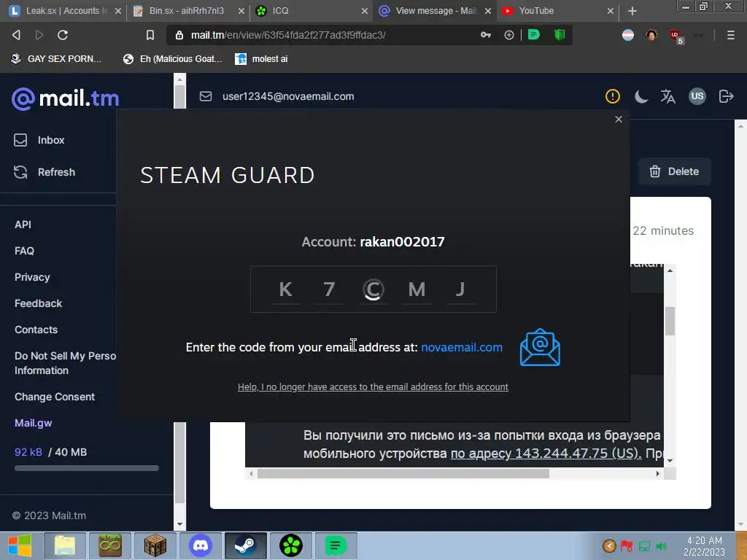Click the sidebar vertical scrollbar down arrow
747x560 pixels.
tap(179, 524)
